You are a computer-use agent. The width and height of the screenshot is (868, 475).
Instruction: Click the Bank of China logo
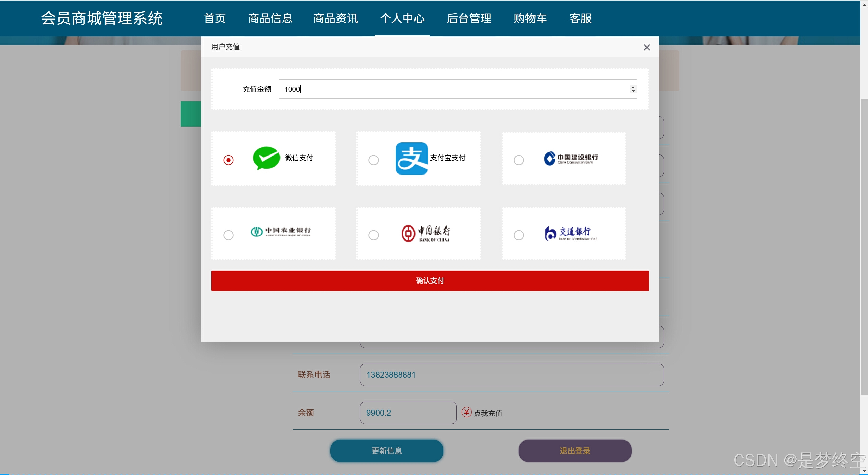click(x=426, y=234)
